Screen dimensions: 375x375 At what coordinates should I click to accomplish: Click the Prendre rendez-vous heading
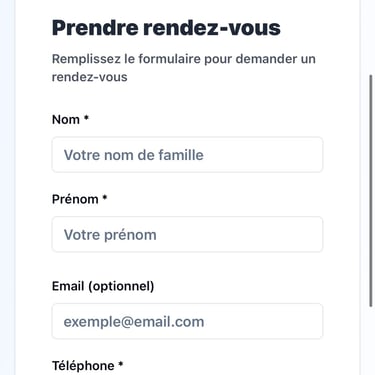click(166, 28)
